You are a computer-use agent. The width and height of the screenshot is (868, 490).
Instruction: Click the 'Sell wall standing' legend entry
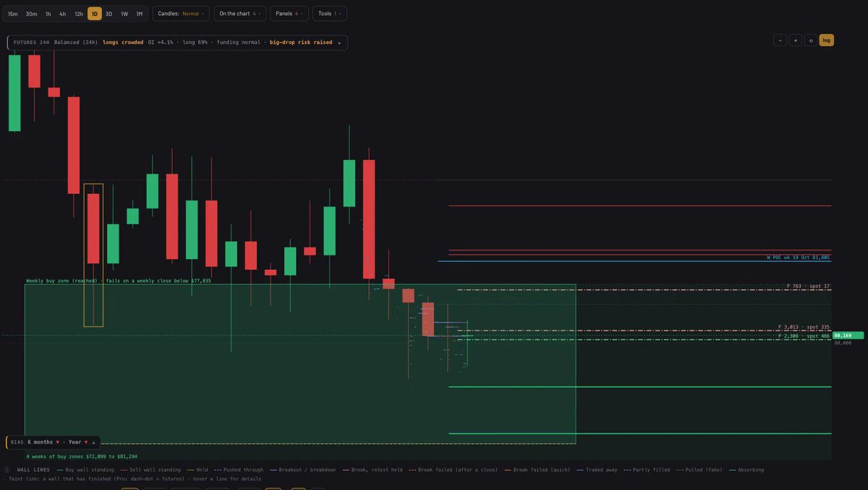(150, 470)
